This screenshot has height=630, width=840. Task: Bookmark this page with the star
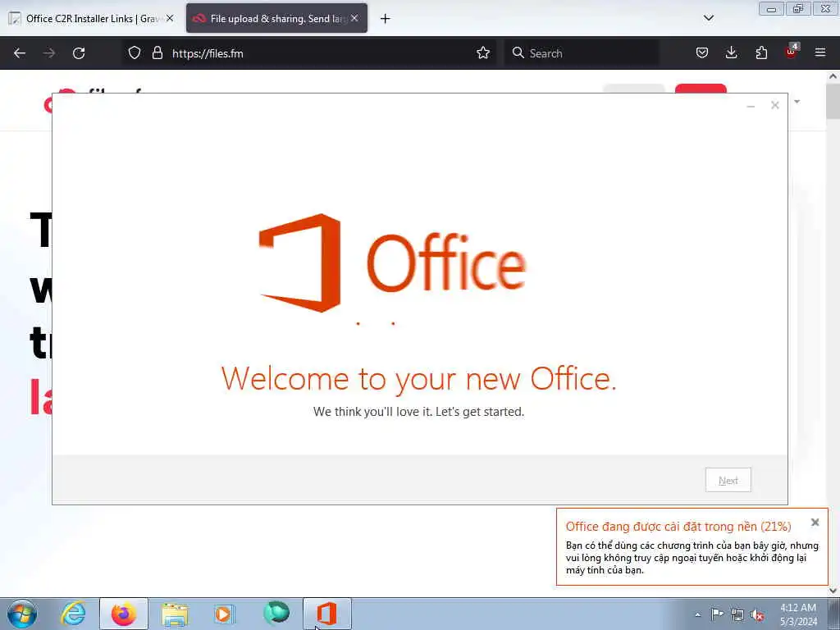[483, 53]
